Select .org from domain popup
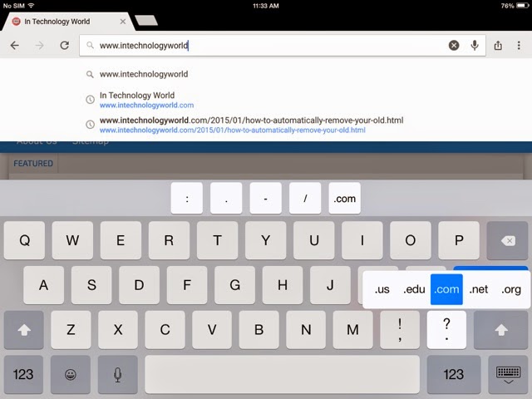Image resolution: width=532 pixels, height=399 pixels. point(511,289)
